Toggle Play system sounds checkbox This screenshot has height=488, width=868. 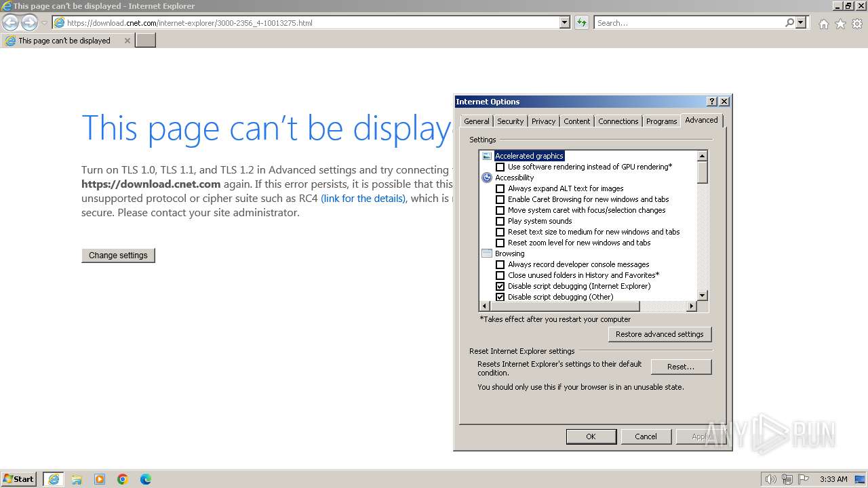[500, 221]
